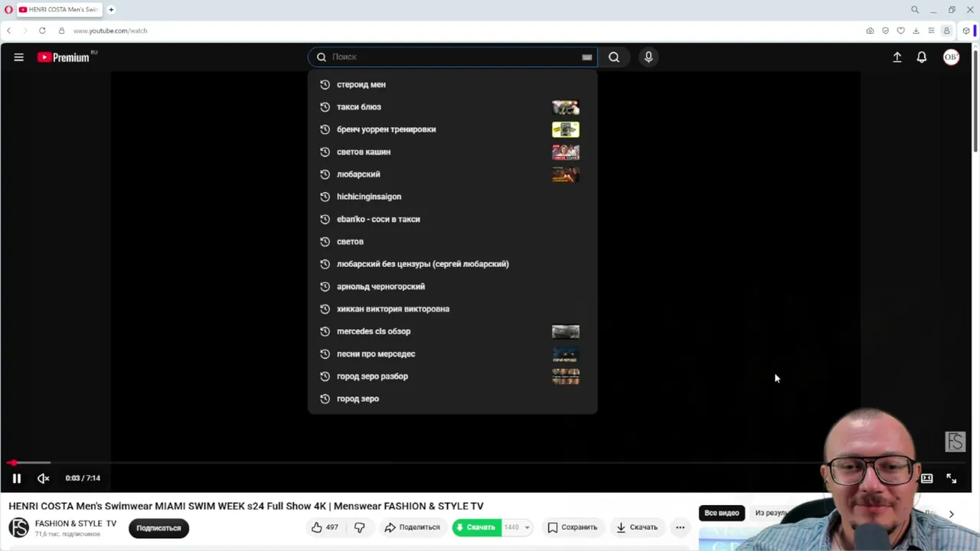Show more chips with right chevron
Screen dimensions: 980x551
click(951, 514)
